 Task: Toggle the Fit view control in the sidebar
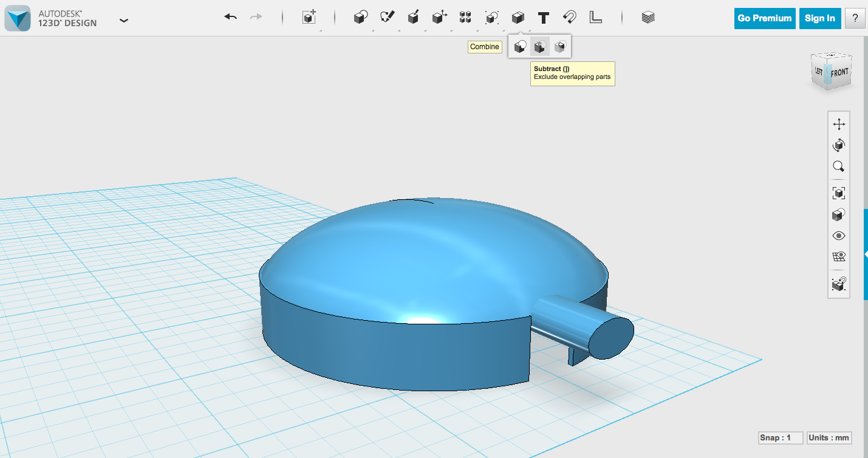[839, 193]
